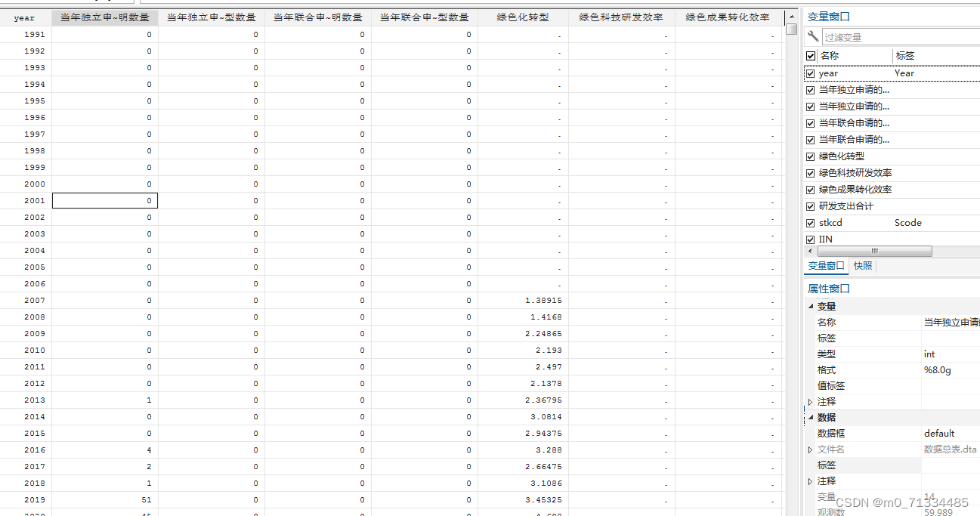The image size is (980, 516).
Task: Select the 当年联合申~型数量 column header
Action: [x=425, y=17]
